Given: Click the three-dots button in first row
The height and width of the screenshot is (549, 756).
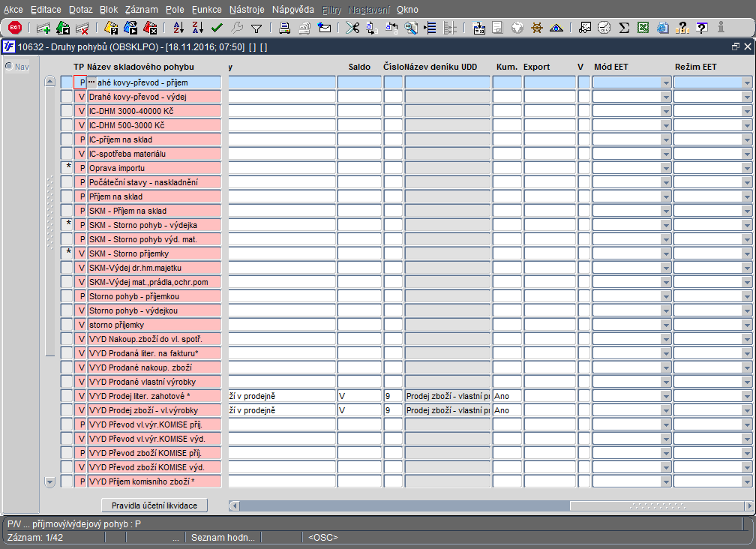Looking at the screenshot, I should [x=91, y=82].
